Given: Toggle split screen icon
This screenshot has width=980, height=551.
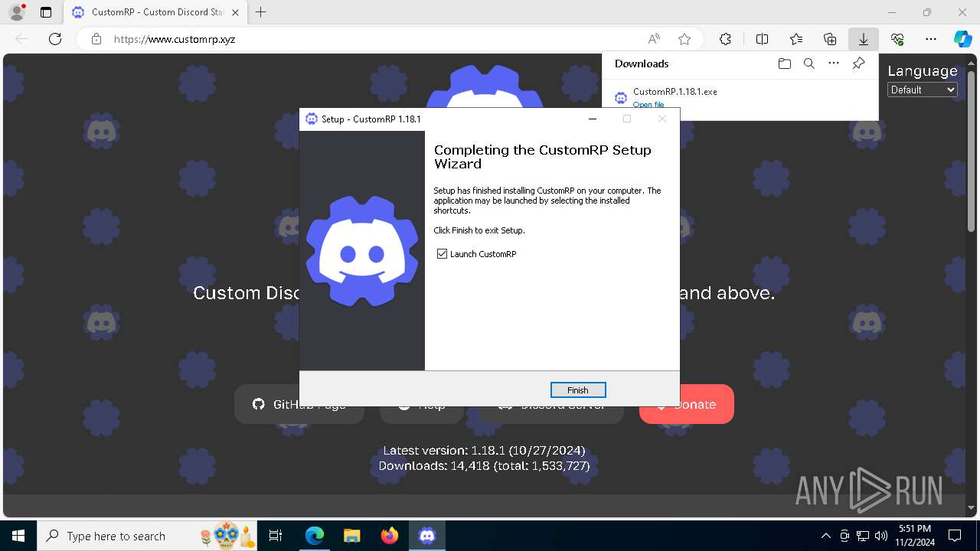Looking at the screenshot, I should click(762, 39).
